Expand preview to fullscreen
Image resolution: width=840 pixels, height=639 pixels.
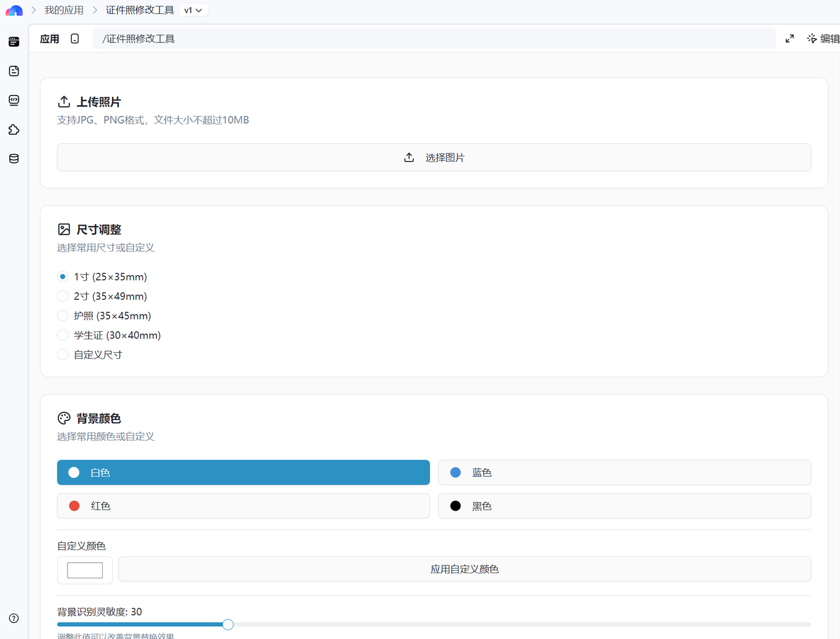789,38
